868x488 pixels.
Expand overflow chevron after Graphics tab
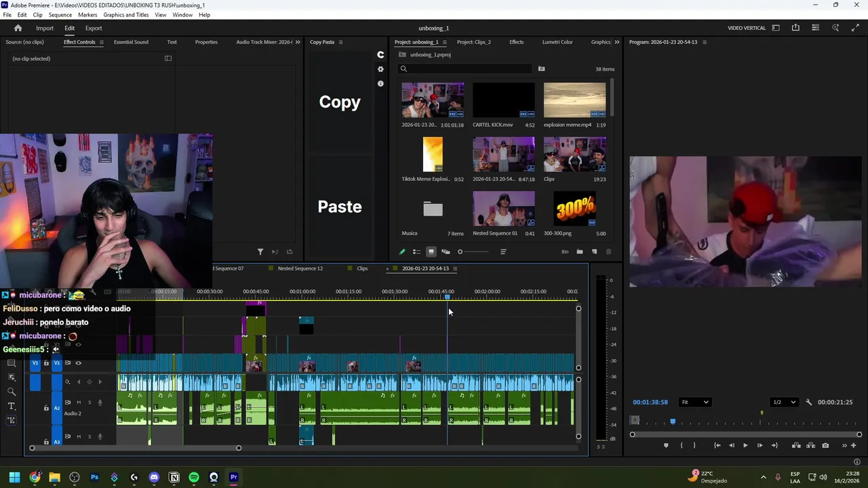pyautogui.click(x=616, y=42)
